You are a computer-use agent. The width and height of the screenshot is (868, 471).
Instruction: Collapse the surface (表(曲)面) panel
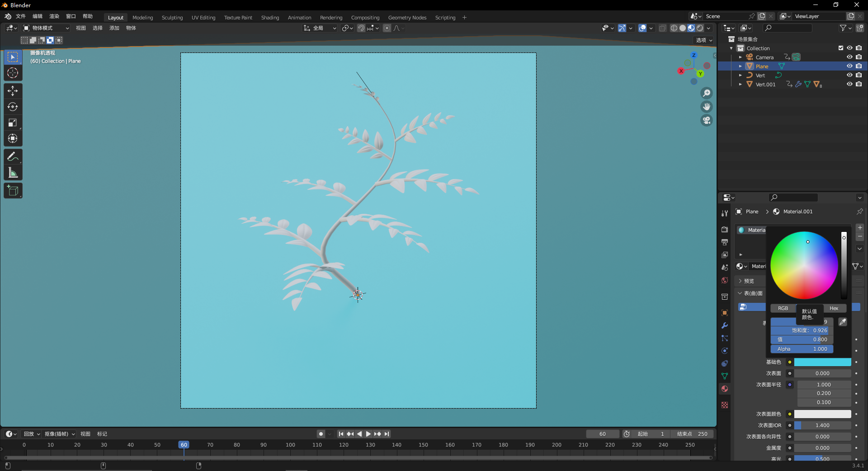click(x=750, y=293)
